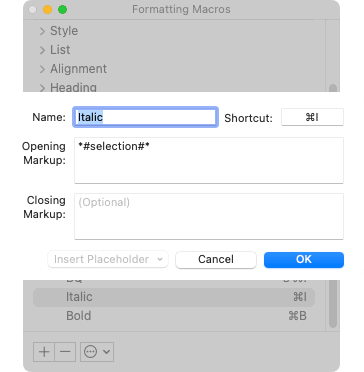Click the green zoom window button

[x=62, y=10]
